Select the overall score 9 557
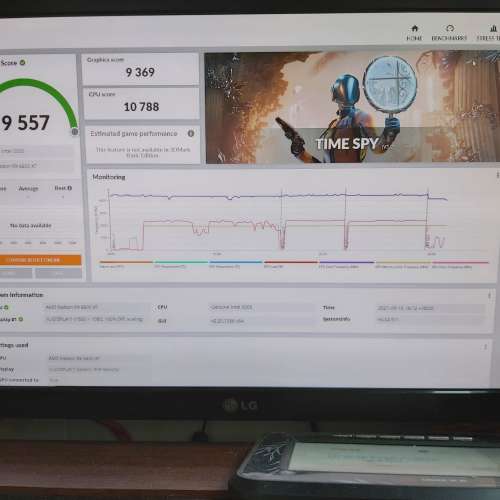The image size is (500, 500). point(25,123)
